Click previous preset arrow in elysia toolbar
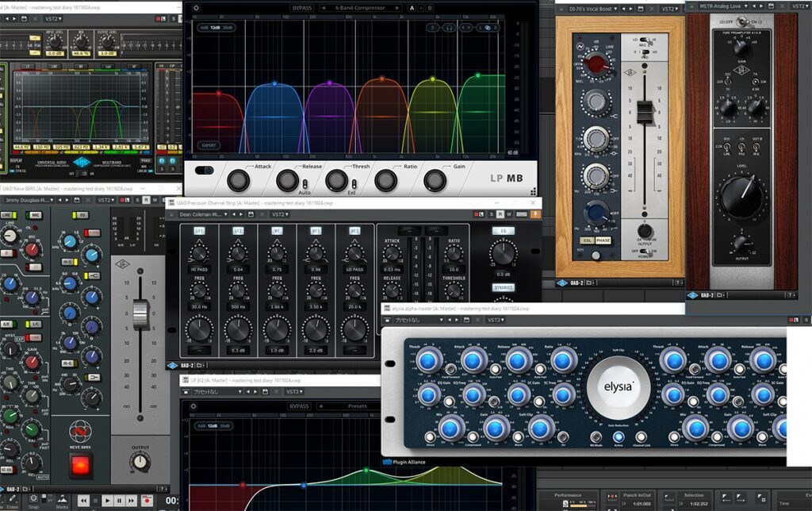 pyautogui.click(x=449, y=320)
